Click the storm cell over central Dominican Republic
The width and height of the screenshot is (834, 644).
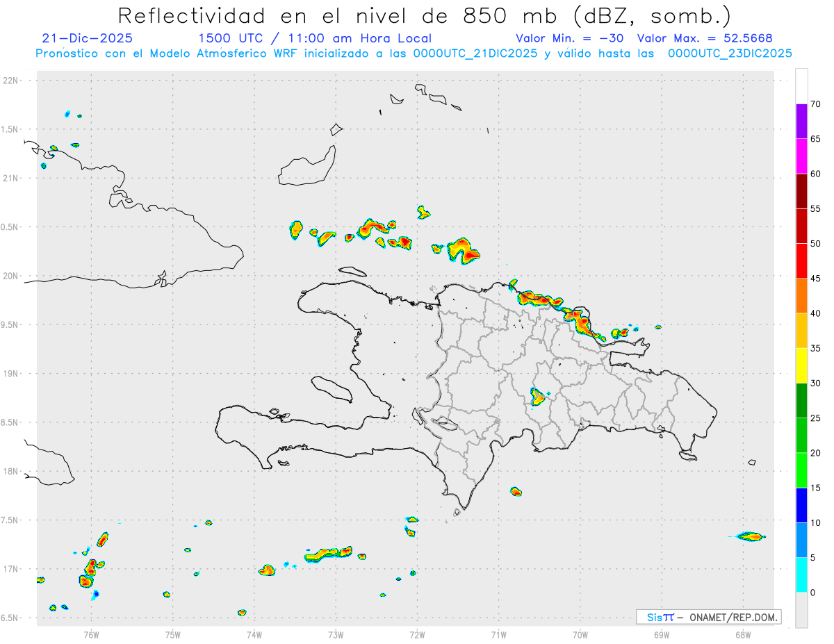[537, 397]
